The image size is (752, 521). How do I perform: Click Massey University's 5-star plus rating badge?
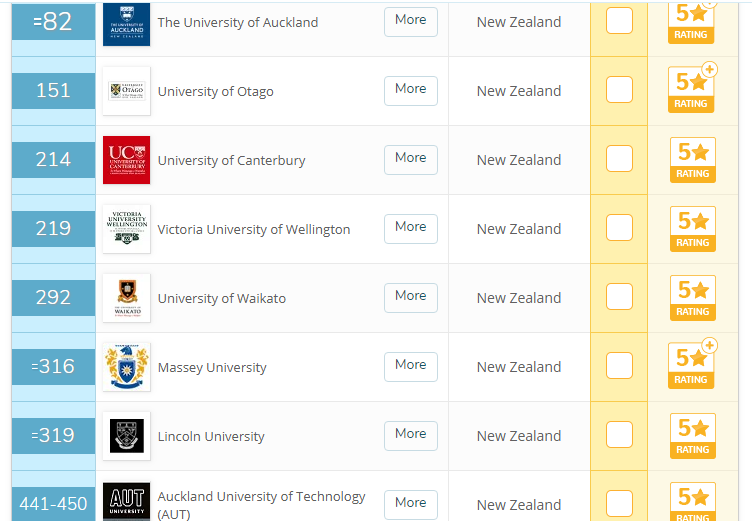pyautogui.click(x=691, y=366)
